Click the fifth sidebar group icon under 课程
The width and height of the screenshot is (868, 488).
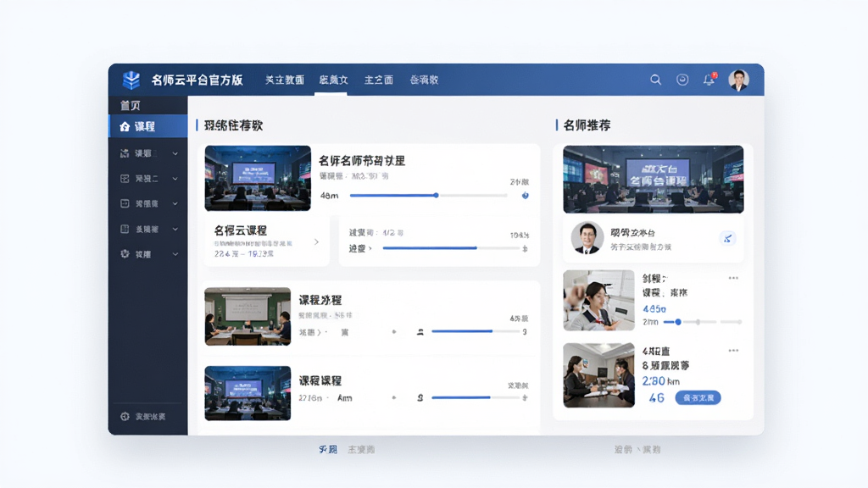click(125, 254)
